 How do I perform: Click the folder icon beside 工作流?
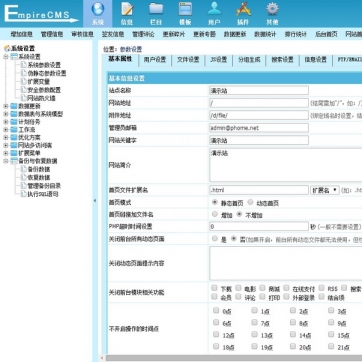click(14, 130)
